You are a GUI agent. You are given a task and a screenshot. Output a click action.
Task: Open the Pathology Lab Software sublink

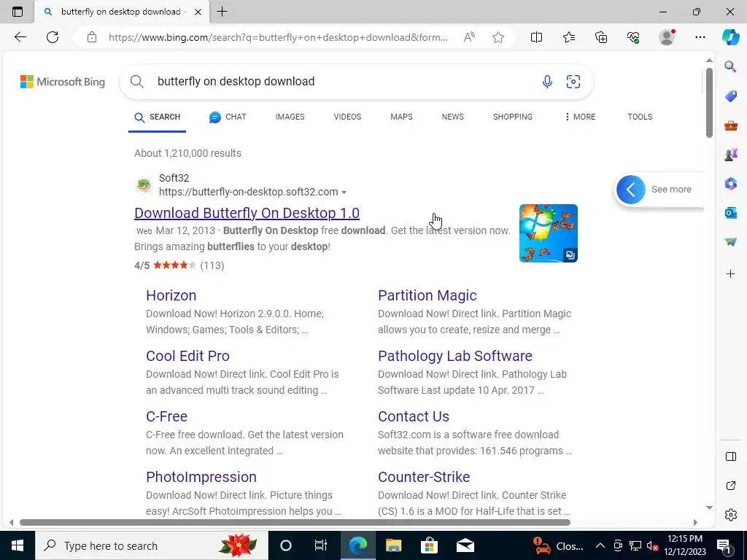[x=455, y=356]
